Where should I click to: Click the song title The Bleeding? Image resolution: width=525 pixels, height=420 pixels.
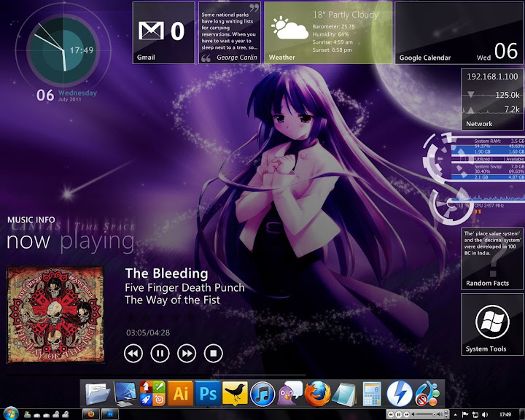(x=166, y=273)
